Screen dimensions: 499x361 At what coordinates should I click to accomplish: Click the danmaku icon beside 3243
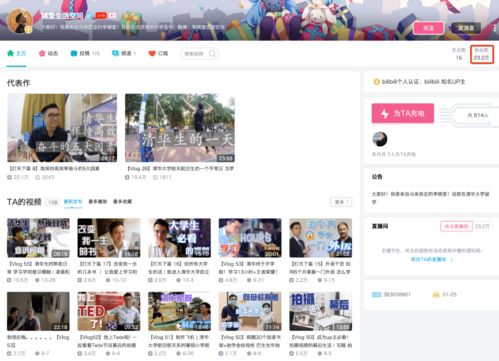pyautogui.click(x=38, y=177)
